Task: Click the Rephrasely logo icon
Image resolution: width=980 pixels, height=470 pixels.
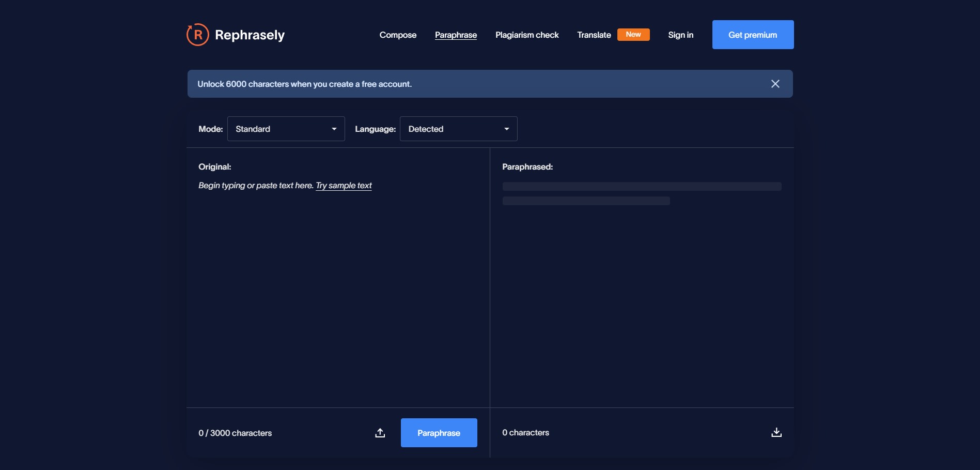Action: pos(198,35)
